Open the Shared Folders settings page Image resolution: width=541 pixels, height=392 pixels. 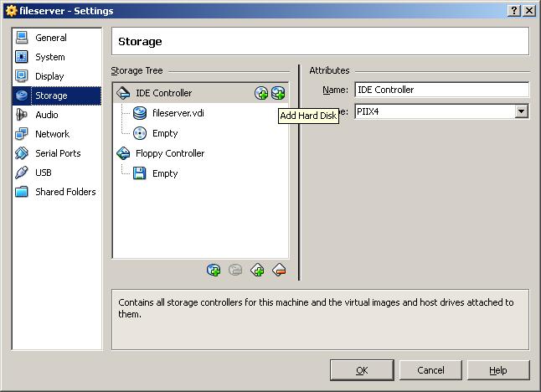(57, 192)
